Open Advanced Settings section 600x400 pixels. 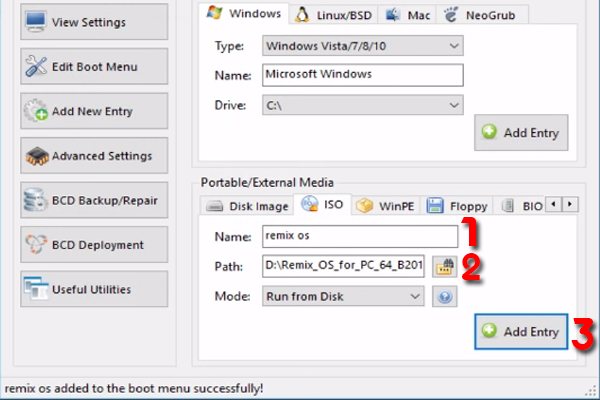94,155
